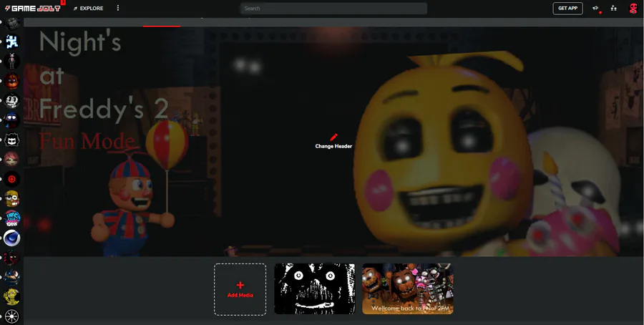
Task: Open the megaphone notifications icon
Action: 595,8
